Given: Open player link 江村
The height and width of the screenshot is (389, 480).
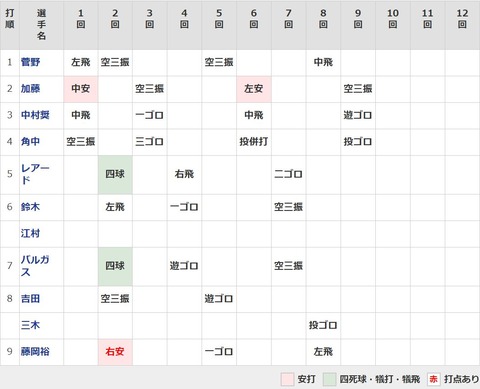Looking at the screenshot, I should pos(30,233).
